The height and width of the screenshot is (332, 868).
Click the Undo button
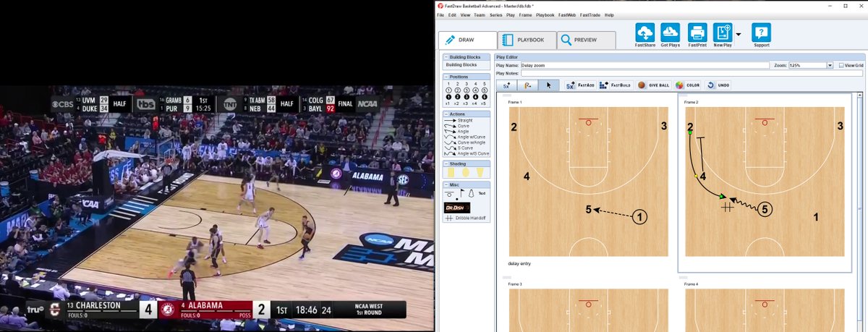[718, 85]
